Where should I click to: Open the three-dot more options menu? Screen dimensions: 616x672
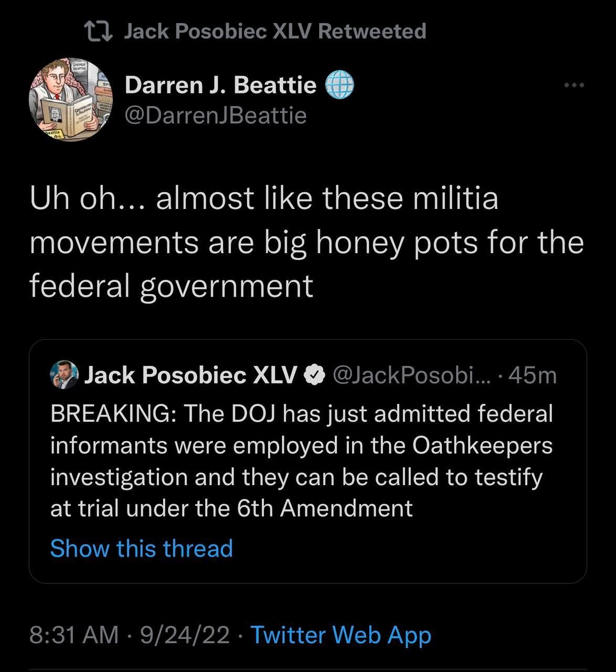(574, 85)
